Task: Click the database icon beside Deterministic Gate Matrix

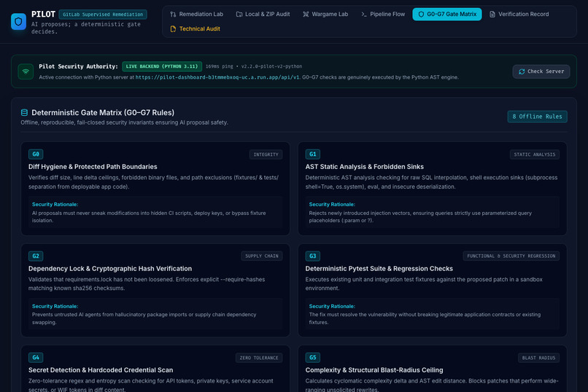Action: tap(24, 112)
